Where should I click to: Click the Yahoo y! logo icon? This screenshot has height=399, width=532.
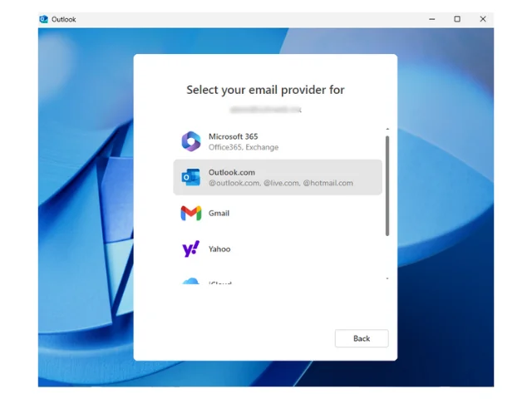(190, 249)
